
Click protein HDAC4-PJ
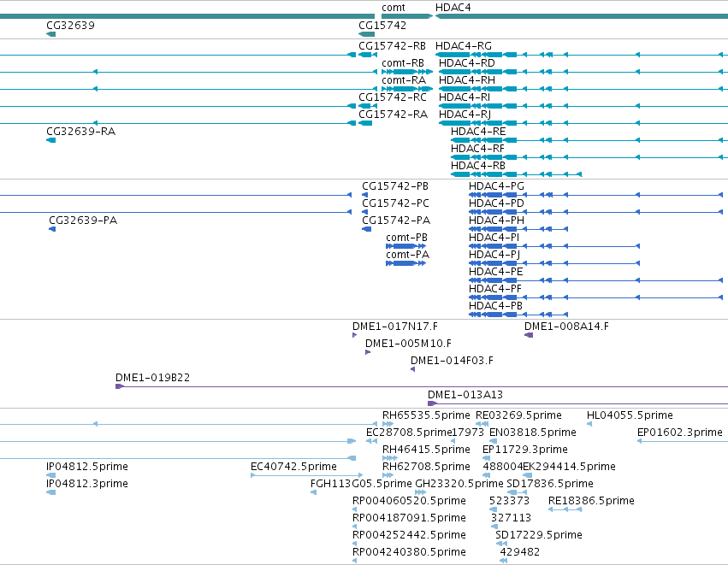[494, 255]
